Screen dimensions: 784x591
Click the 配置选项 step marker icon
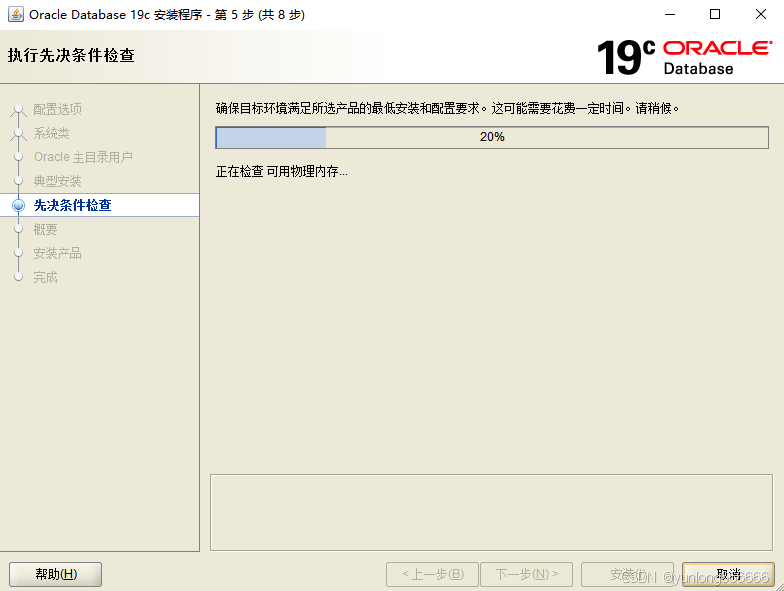[18, 109]
